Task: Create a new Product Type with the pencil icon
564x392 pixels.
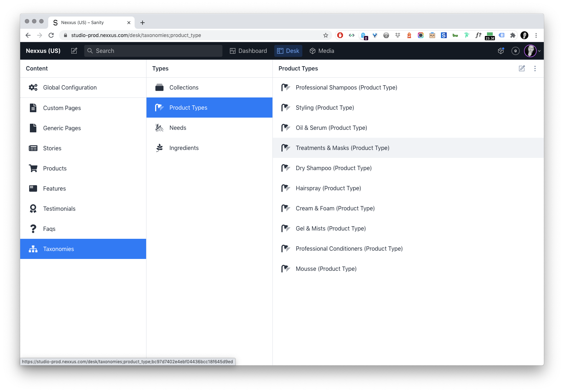Action: coord(522,68)
